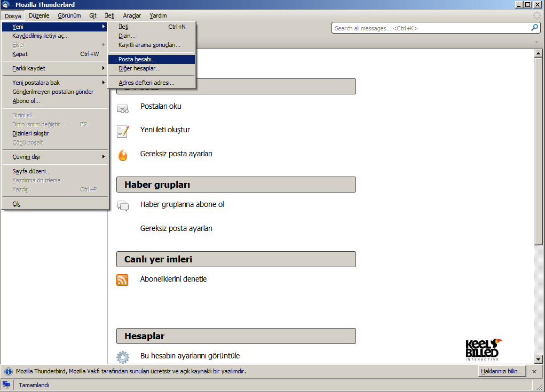This screenshot has height=392, width=545.
Task: Click the magnifier search icon in the search box
Action: [534, 28]
